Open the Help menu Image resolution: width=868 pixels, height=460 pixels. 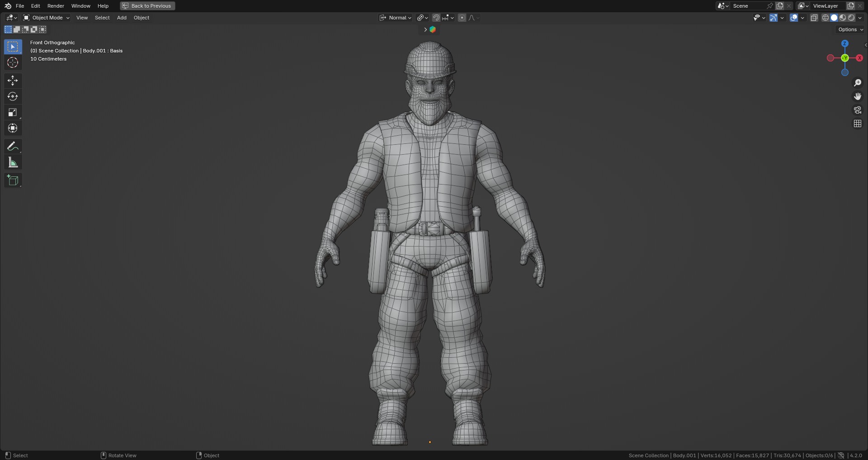pyautogui.click(x=103, y=6)
